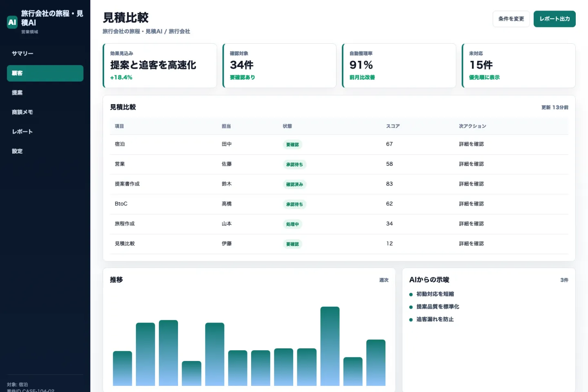Click the 承認待ち badge in 営業 row
This screenshot has width=588, height=392.
click(x=294, y=165)
